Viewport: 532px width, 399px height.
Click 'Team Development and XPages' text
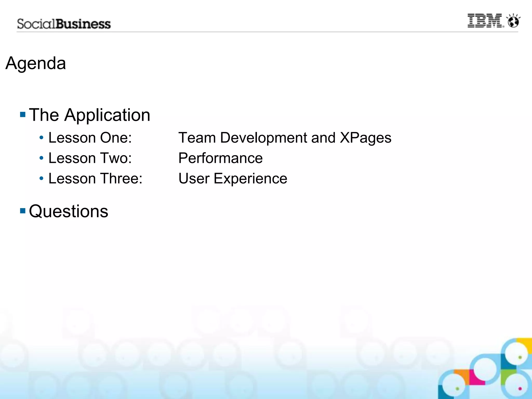(x=285, y=138)
